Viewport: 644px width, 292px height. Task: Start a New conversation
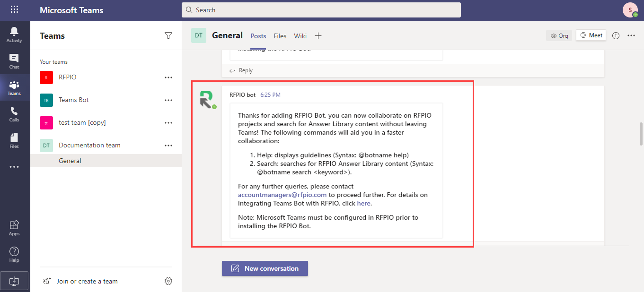pyautogui.click(x=265, y=268)
